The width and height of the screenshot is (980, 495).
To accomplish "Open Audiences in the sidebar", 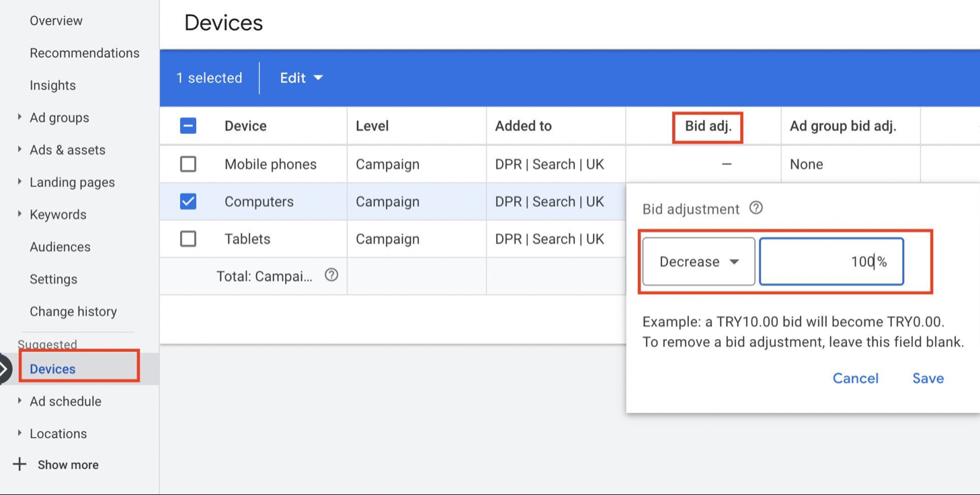I will point(60,247).
